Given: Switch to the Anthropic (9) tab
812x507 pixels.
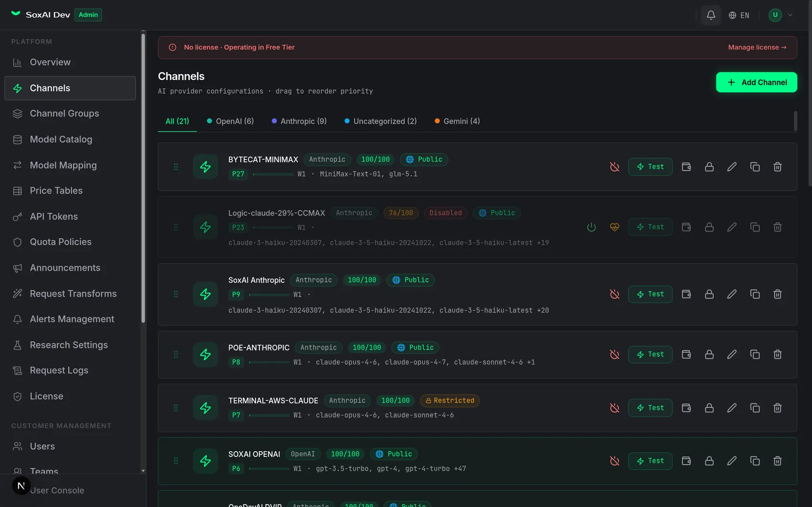Looking at the screenshot, I should [x=299, y=121].
